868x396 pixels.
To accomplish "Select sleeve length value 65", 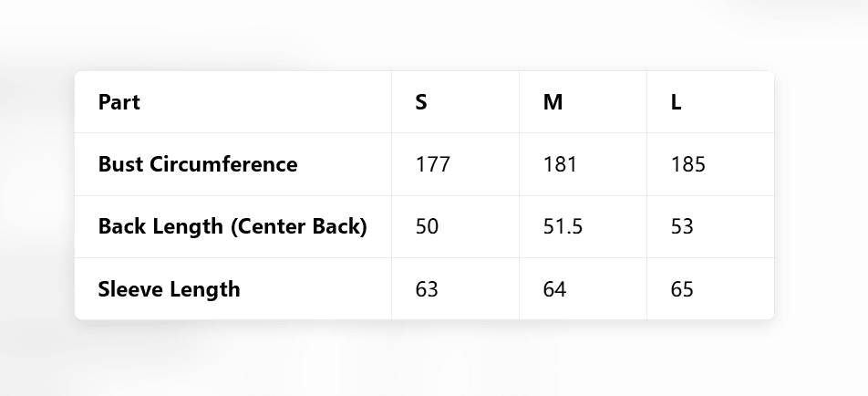I will [682, 289].
